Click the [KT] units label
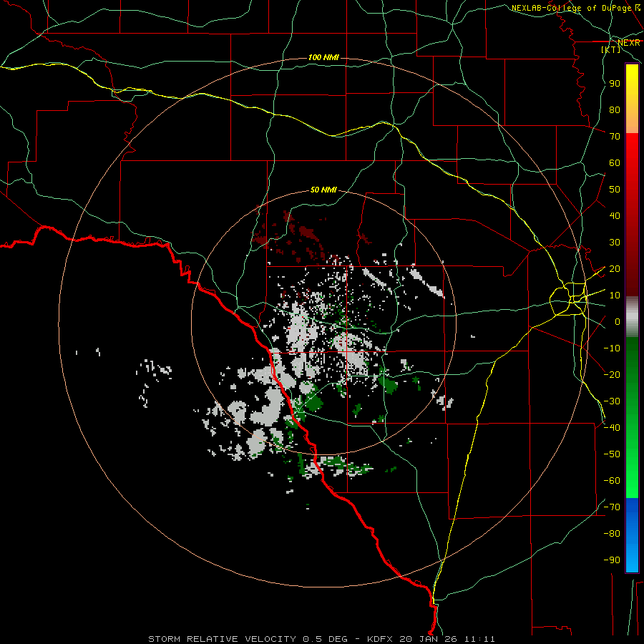 pos(611,49)
